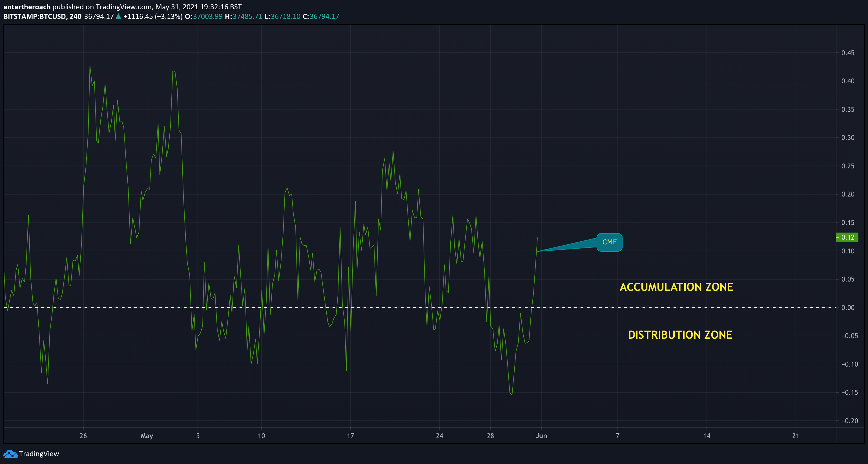Click the Jun label on time axis
Image resolution: width=868 pixels, height=464 pixels.
[x=541, y=436]
